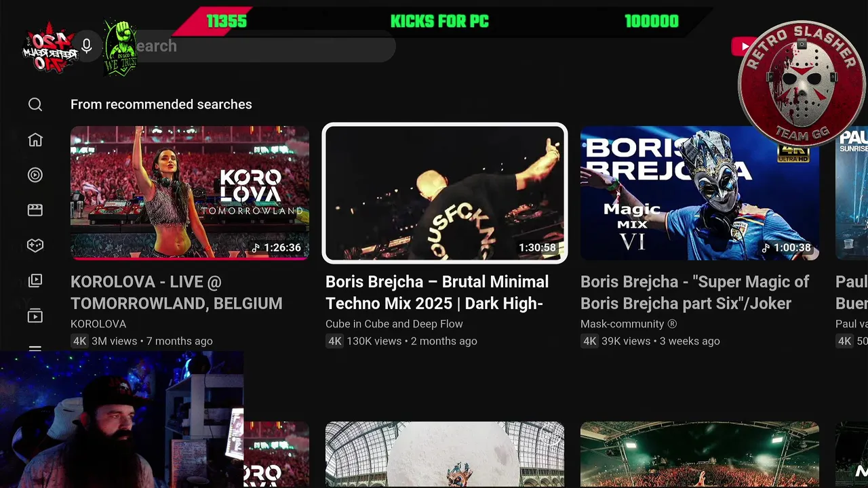Screen dimensions: 868x488
Task: Click the 1:26:36 duration badge
Action: [276, 247]
